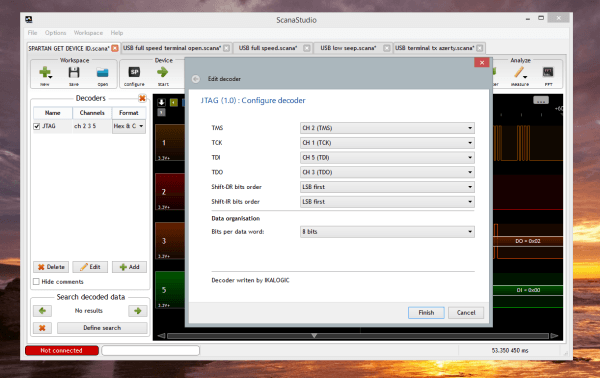Click the Cancel button in dialog
The height and width of the screenshot is (378, 600).
pyautogui.click(x=466, y=313)
